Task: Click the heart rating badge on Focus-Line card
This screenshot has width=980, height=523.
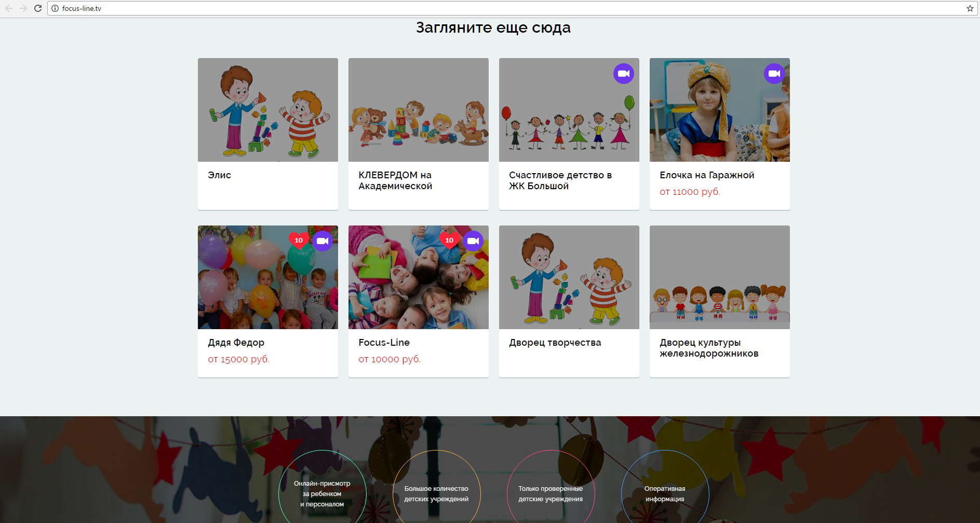Action: click(x=449, y=240)
